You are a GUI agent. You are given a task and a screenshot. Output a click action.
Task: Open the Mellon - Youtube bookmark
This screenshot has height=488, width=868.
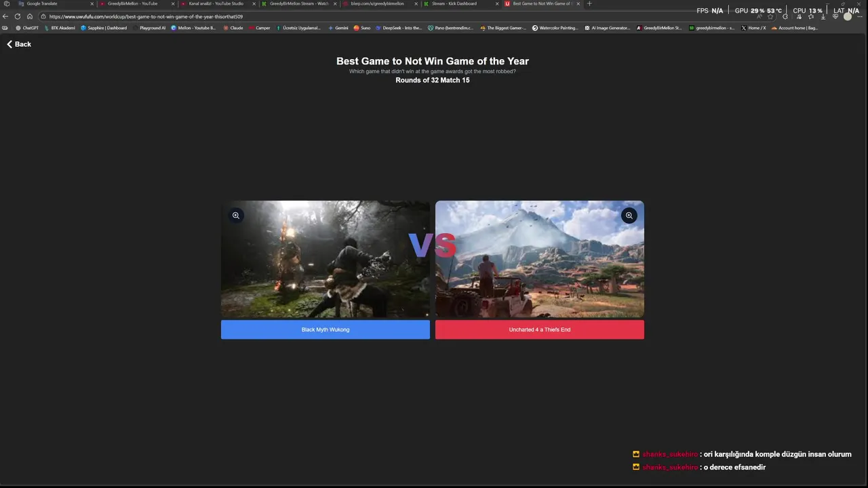(x=193, y=28)
